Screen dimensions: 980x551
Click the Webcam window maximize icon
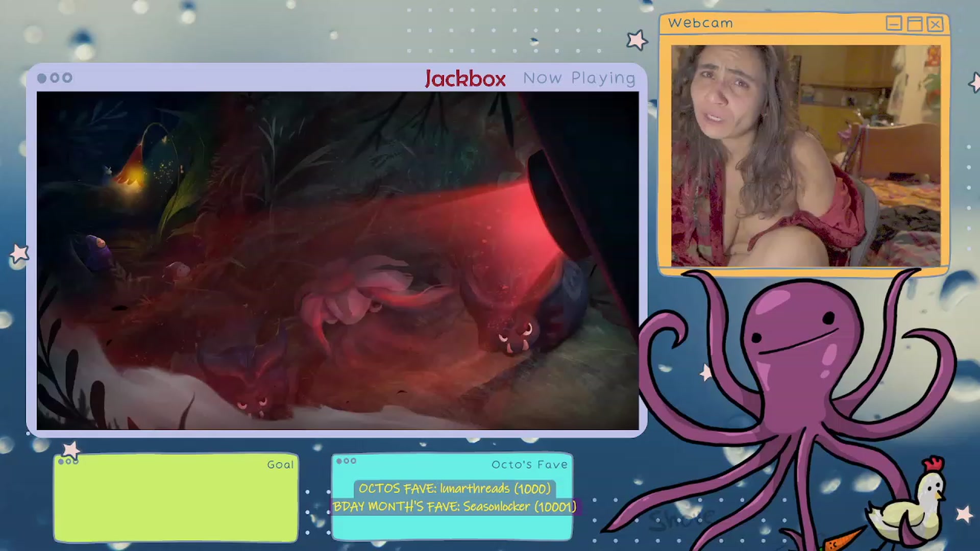pyautogui.click(x=915, y=23)
